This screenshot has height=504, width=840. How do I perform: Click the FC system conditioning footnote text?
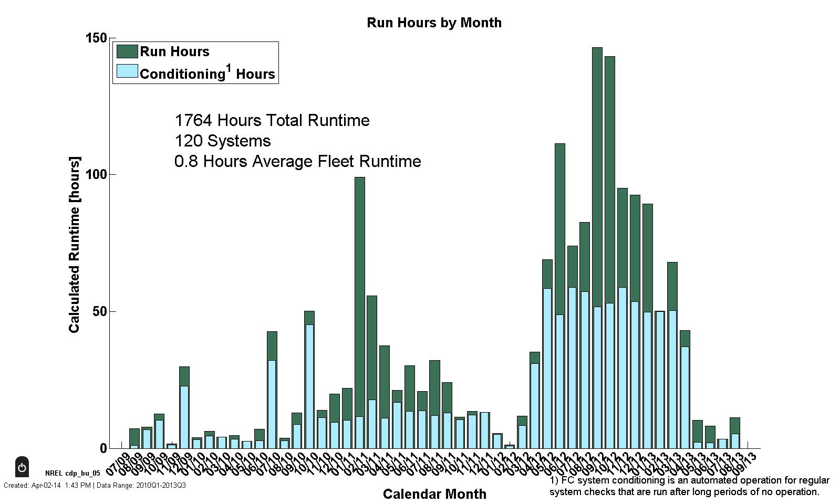point(689,486)
